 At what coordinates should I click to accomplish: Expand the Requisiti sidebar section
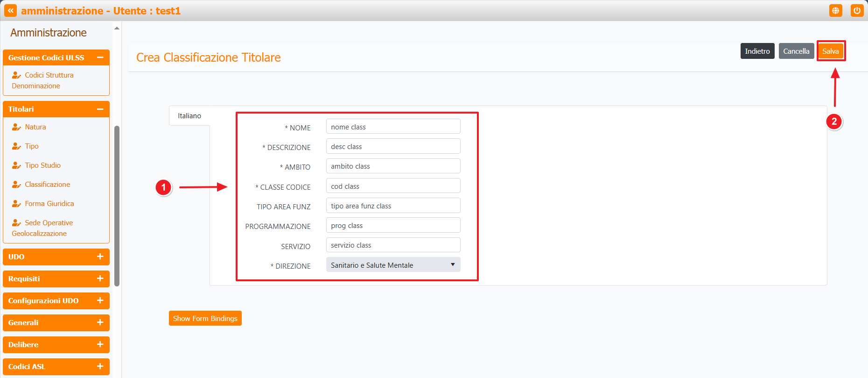100,279
